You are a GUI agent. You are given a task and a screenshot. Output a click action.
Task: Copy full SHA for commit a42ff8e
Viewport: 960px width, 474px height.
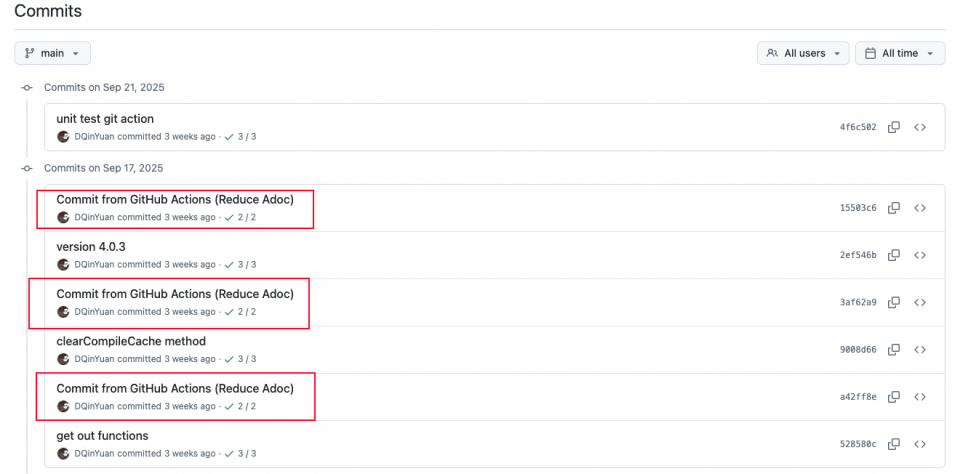point(894,397)
